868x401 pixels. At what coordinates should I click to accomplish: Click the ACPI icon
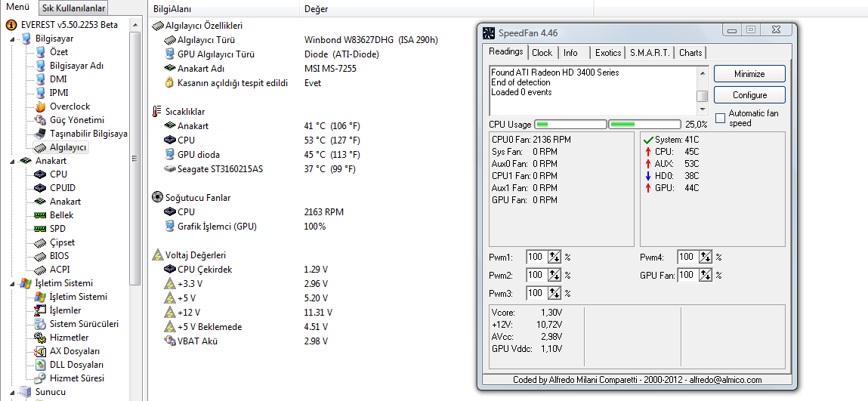40,270
